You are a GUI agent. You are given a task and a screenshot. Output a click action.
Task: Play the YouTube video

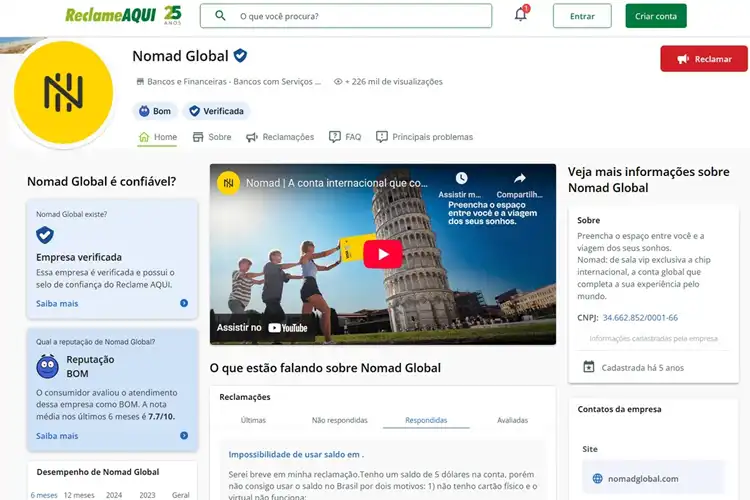383,254
